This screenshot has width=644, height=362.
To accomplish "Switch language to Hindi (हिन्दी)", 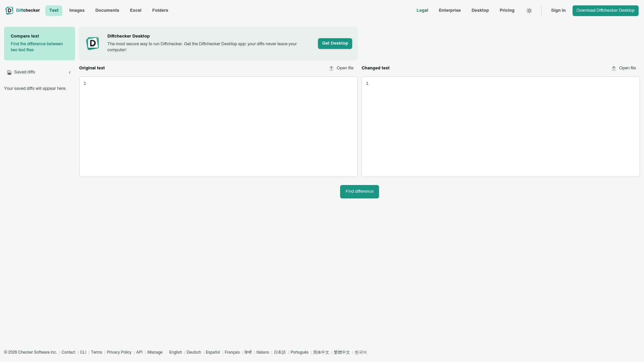I will pos(248,353).
